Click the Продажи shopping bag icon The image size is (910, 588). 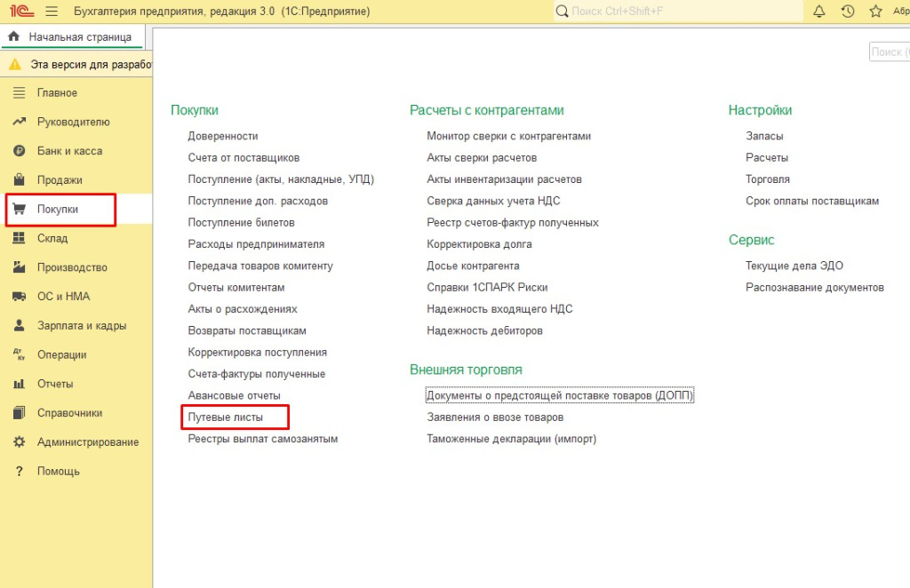coord(20,179)
